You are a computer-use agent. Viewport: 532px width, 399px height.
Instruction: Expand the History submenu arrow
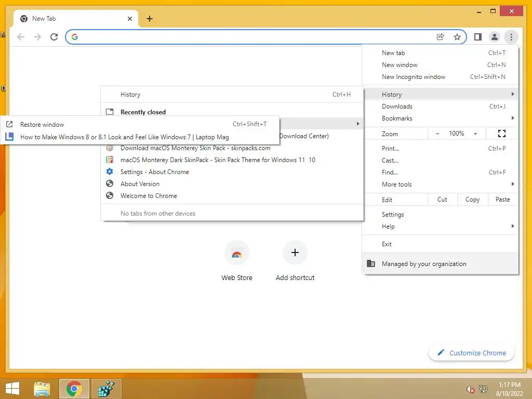click(x=513, y=94)
